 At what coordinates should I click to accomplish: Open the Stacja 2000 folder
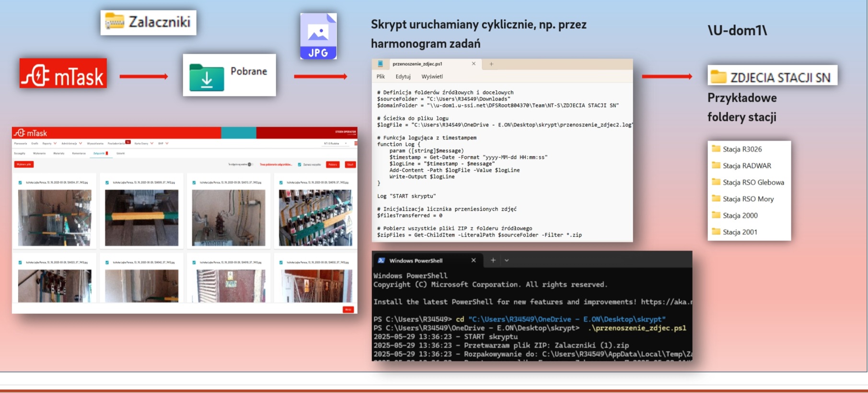click(x=735, y=215)
